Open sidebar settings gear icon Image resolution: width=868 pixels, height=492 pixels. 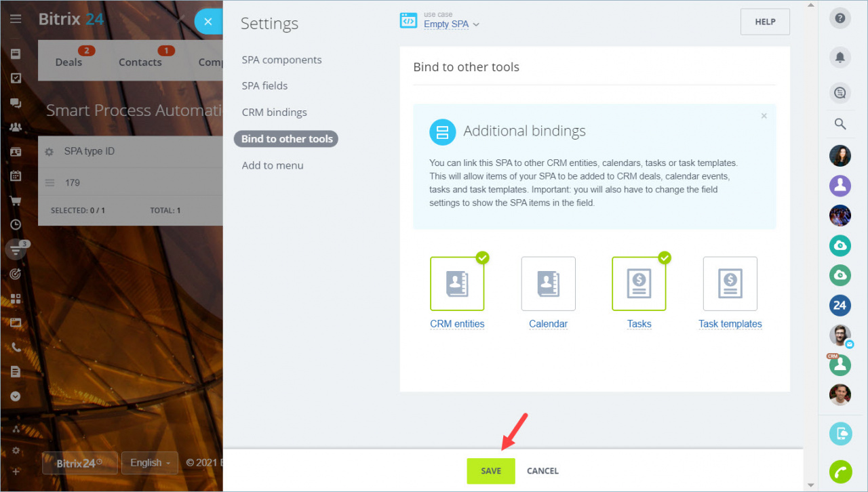click(x=16, y=451)
